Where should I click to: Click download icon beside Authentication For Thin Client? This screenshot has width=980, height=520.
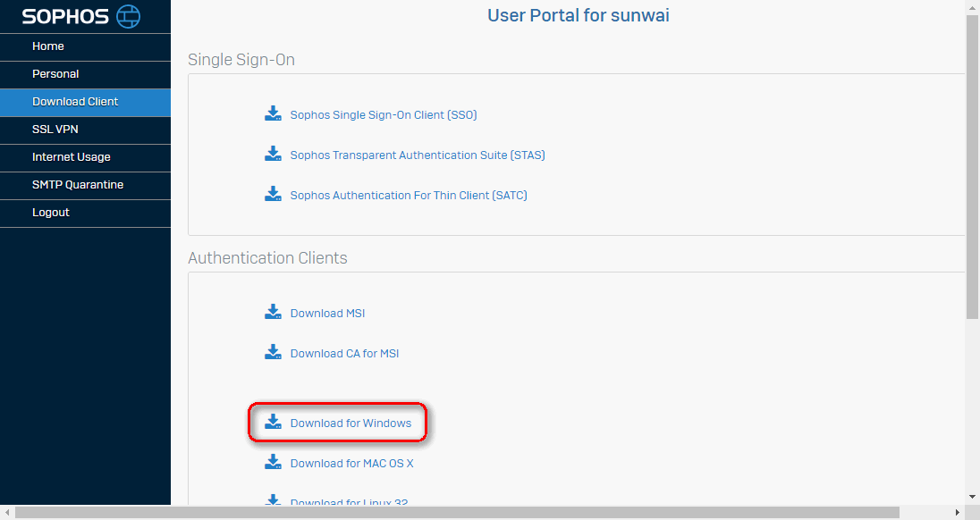coord(273,194)
